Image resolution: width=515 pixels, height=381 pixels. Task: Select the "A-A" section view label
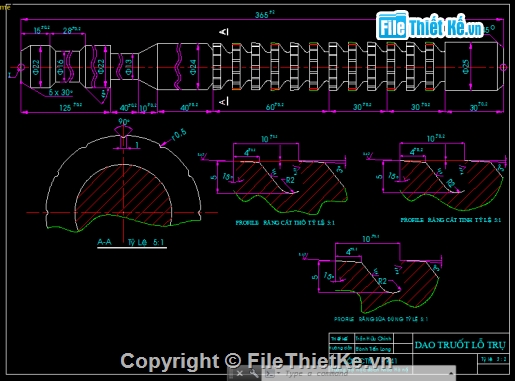click(104, 242)
